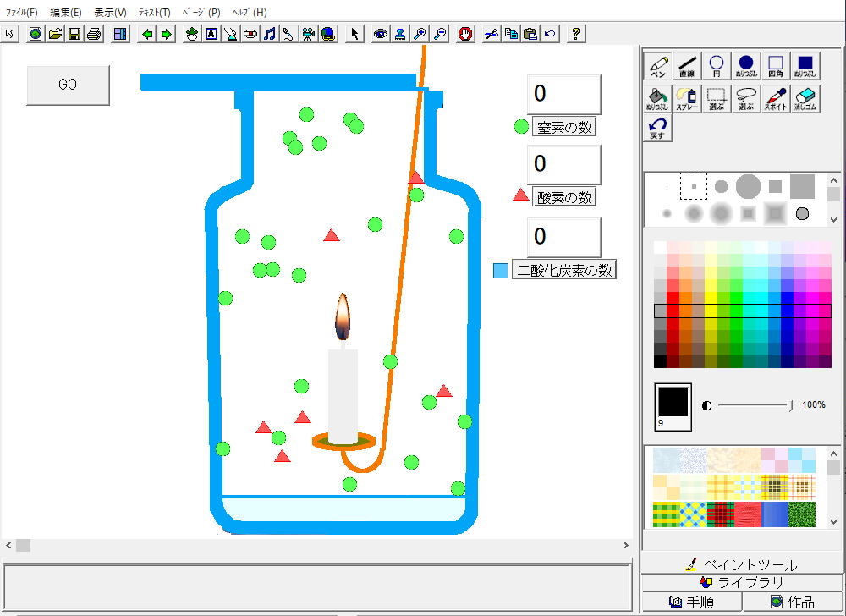Click the black current color swatch
Image resolution: width=846 pixels, height=616 pixels.
pos(673,404)
